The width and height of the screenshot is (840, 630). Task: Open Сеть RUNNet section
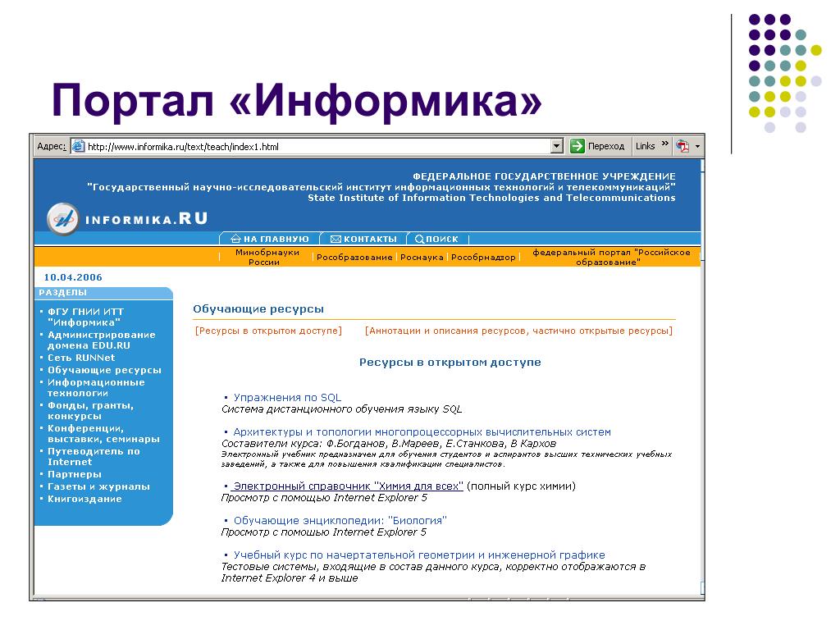coord(81,358)
